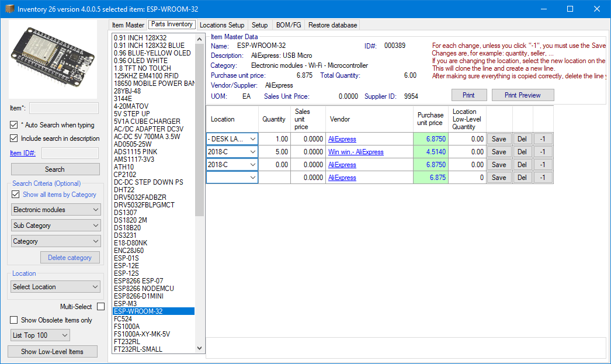Check Show Obsolete Items only

(x=13, y=320)
